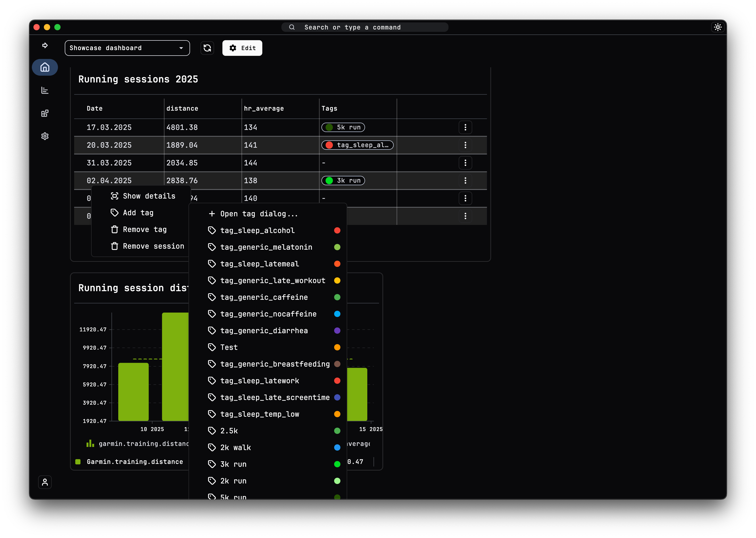Open row menu for 17.03.2025 session

point(465,127)
